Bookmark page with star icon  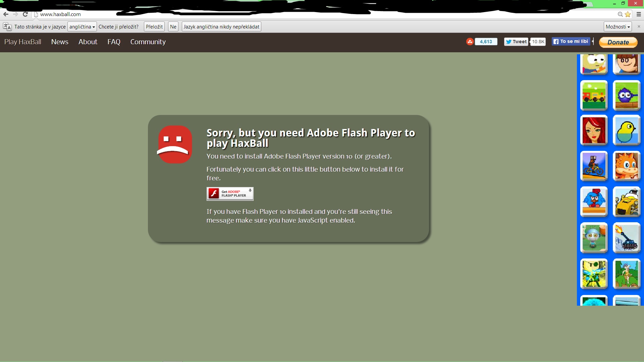(628, 14)
